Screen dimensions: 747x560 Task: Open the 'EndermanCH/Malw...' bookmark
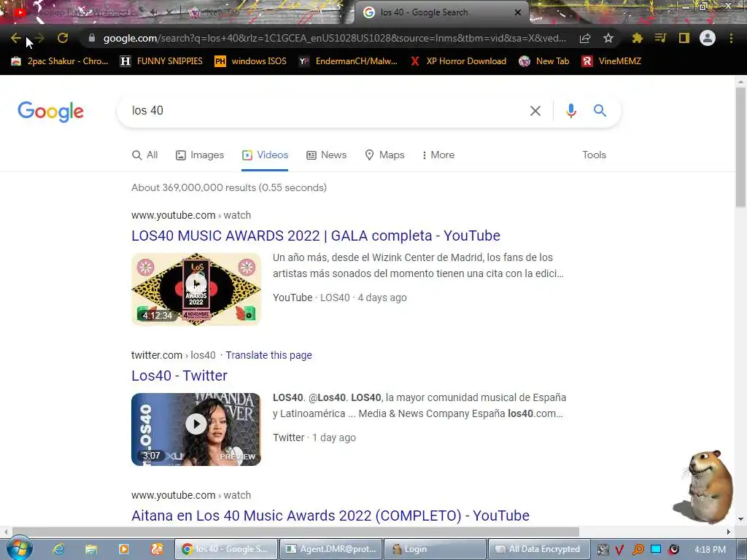coord(348,61)
